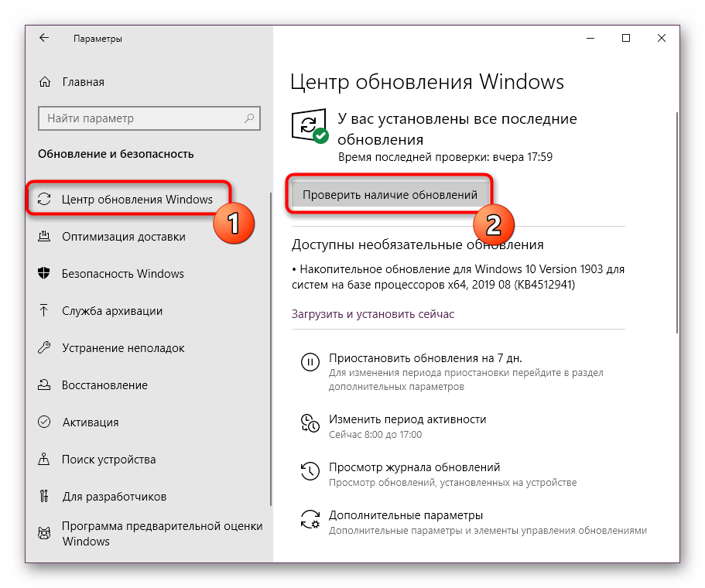Click the Активация checkmark circle icon
The width and height of the screenshot is (705, 588).
click(x=44, y=422)
